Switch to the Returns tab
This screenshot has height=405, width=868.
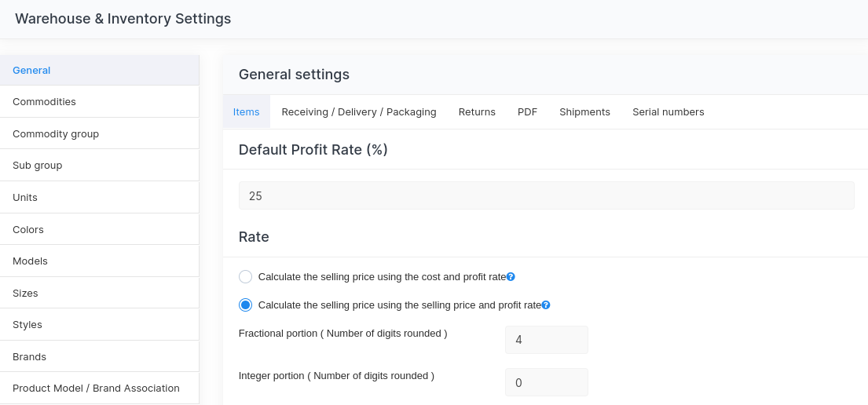coord(477,112)
